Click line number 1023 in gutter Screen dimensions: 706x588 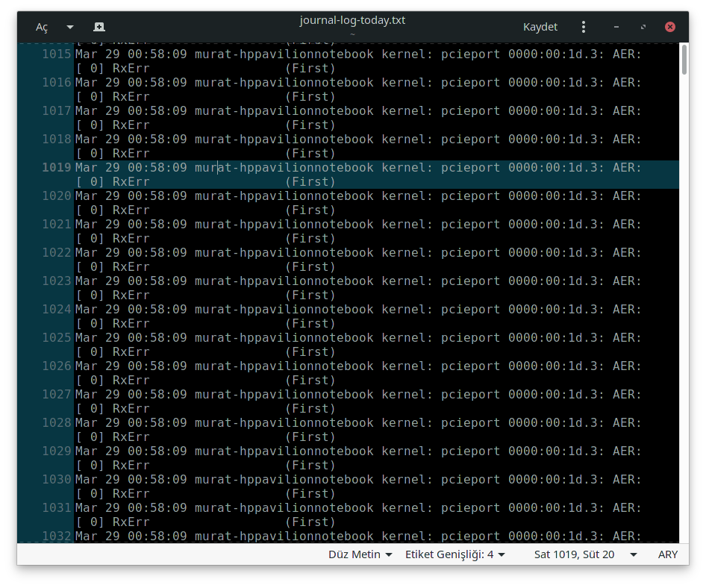pos(57,281)
